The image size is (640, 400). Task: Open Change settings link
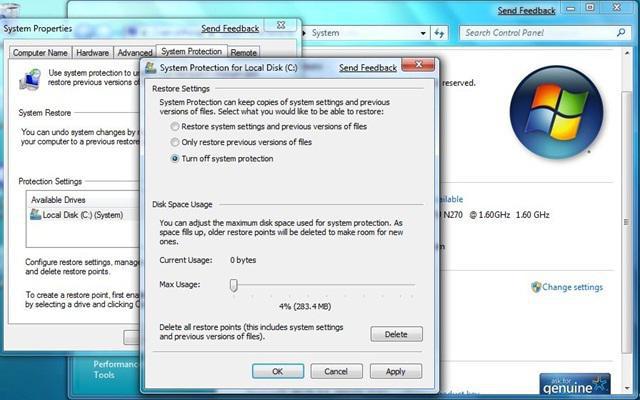click(572, 287)
